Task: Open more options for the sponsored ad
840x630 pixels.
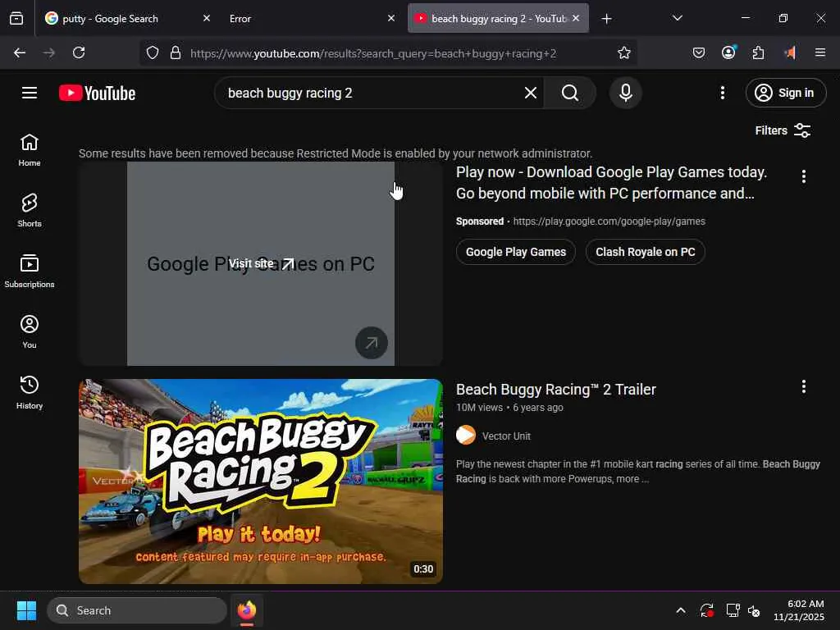Action: point(803,177)
